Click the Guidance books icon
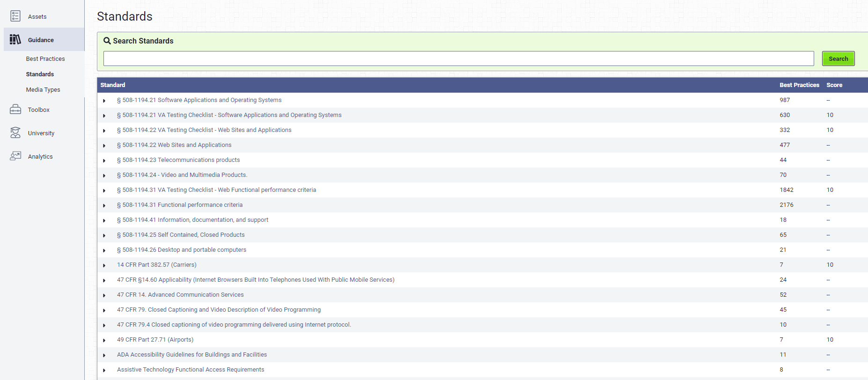Viewport: 868px width, 380px height. (15, 40)
